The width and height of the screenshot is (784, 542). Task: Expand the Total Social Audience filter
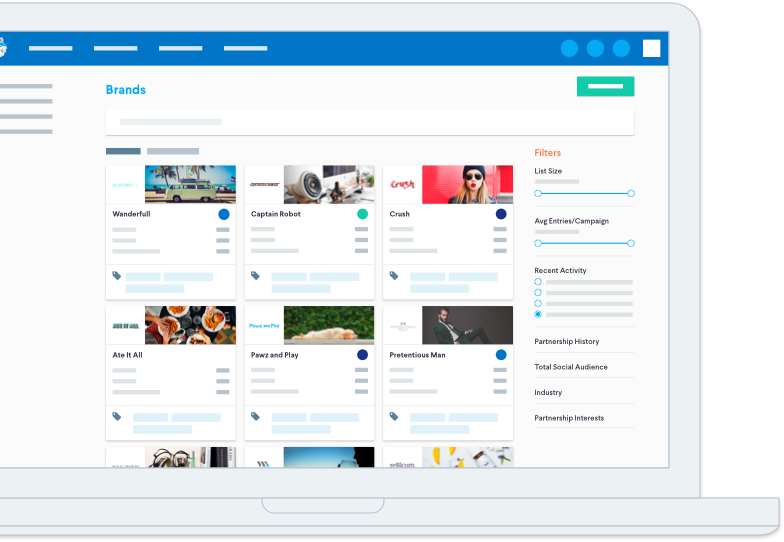point(571,367)
